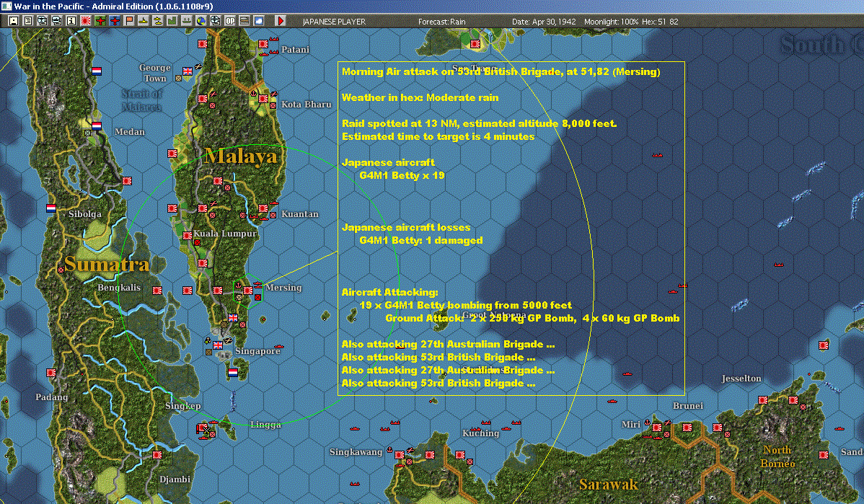The image size is (864, 504).
Task: Click 'Weather in hex: Moderate rain' line
Action: pos(420,97)
